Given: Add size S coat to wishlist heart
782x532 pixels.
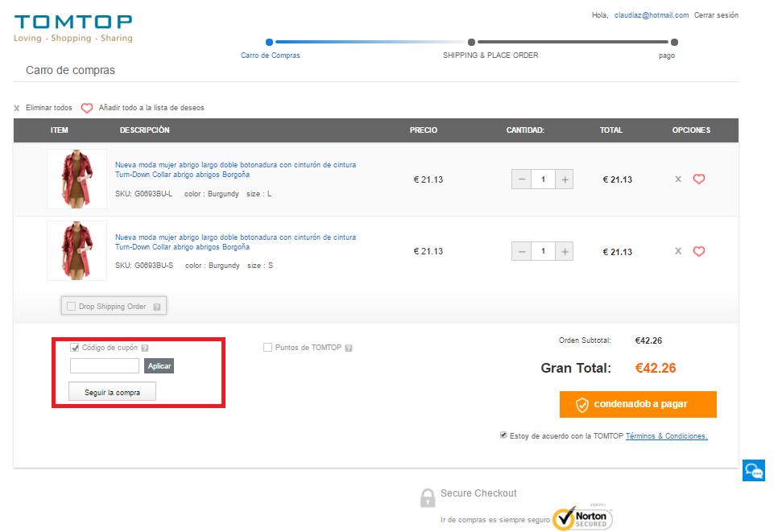Looking at the screenshot, I should 699,251.
